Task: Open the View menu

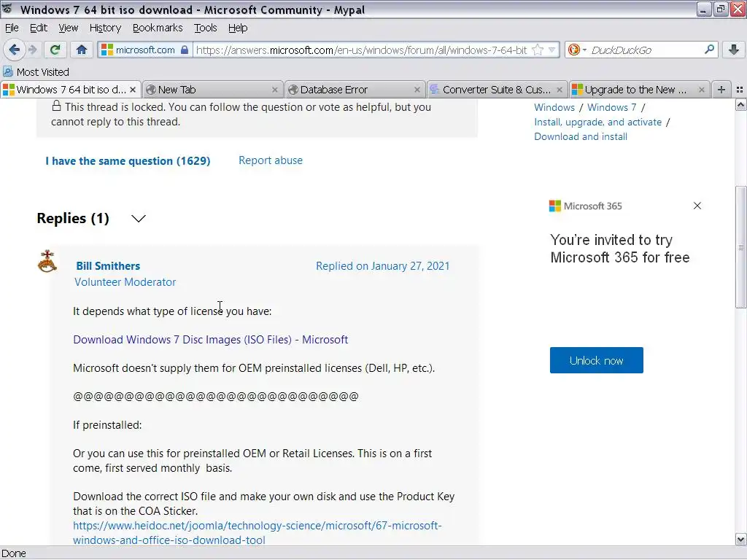Action: pyautogui.click(x=68, y=28)
